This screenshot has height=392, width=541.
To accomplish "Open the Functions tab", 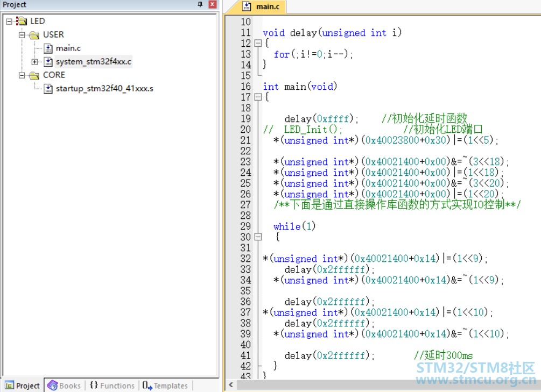I will [112, 386].
